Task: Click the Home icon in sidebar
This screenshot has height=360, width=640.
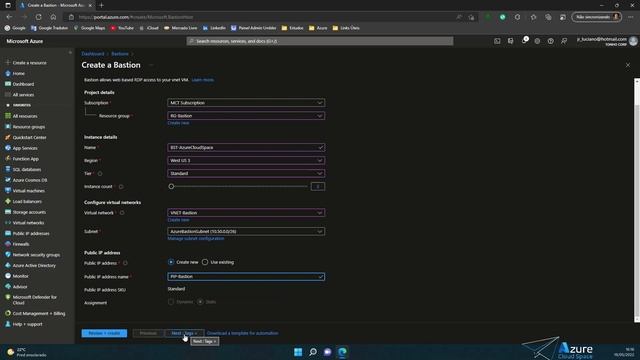Action: coord(8,73)
